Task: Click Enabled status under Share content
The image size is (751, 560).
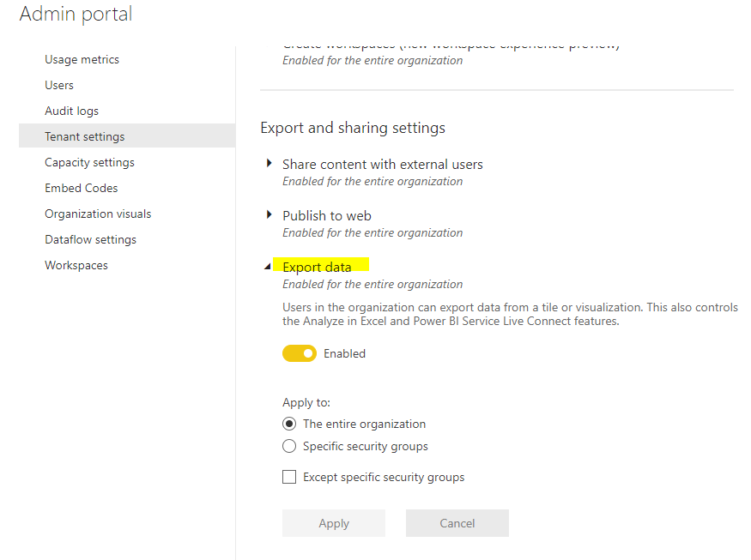Action: tap(372, 182)
